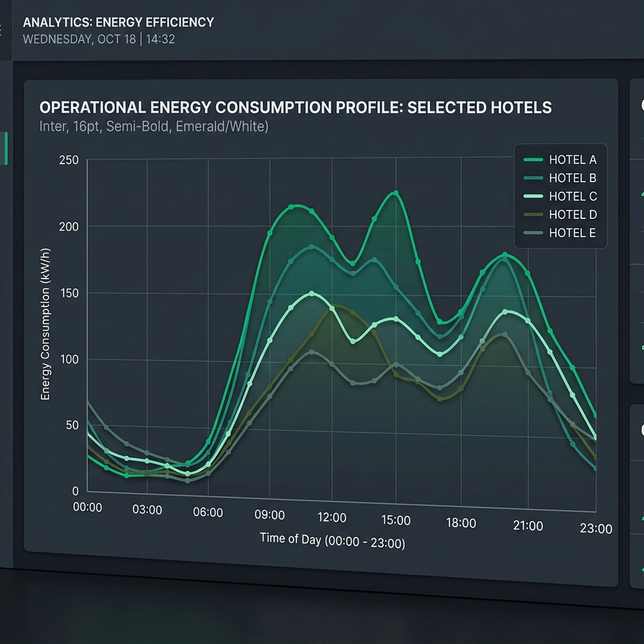Click the HOTEL A emerald legend line swatch
644x644 pixels.
(x=533, y=160)
